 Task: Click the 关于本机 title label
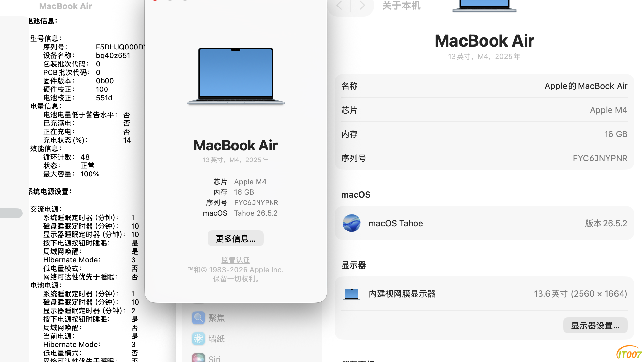[x=401, y=6]
